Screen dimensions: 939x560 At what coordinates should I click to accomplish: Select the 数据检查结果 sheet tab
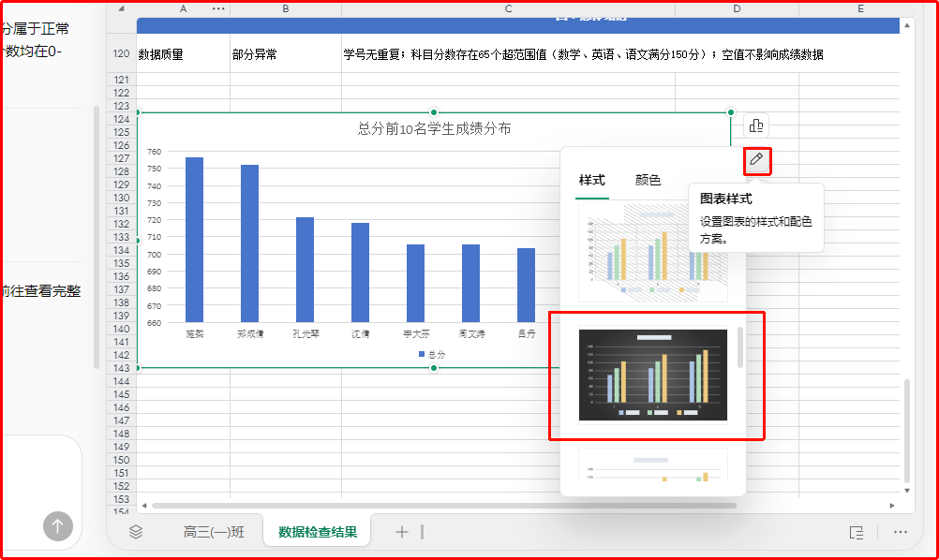click(x=319, y=531)
